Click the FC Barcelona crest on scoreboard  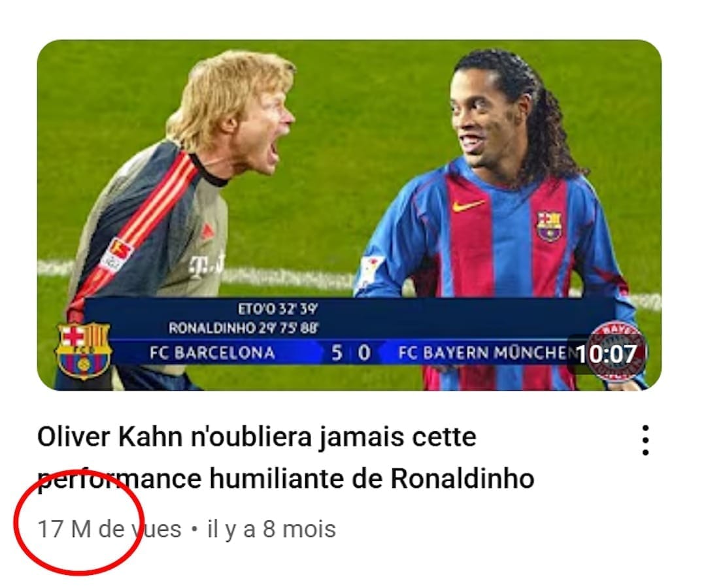83,351
